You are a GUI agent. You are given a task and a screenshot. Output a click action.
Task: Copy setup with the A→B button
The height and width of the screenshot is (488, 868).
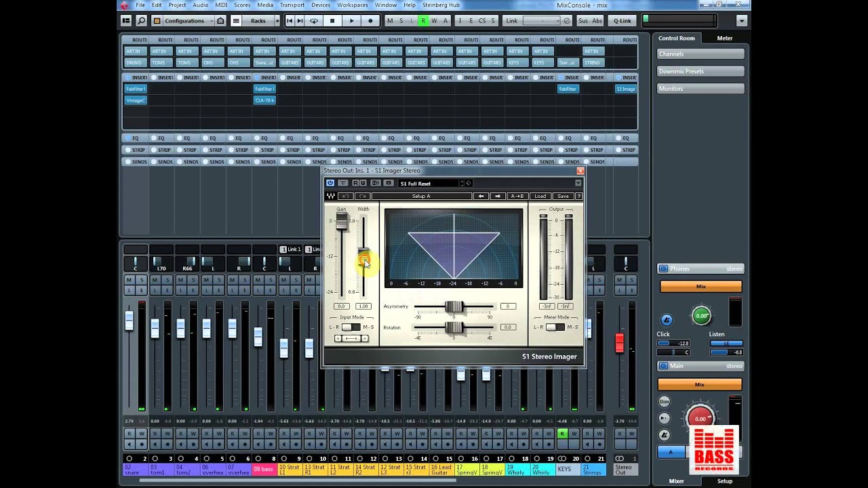517,197
